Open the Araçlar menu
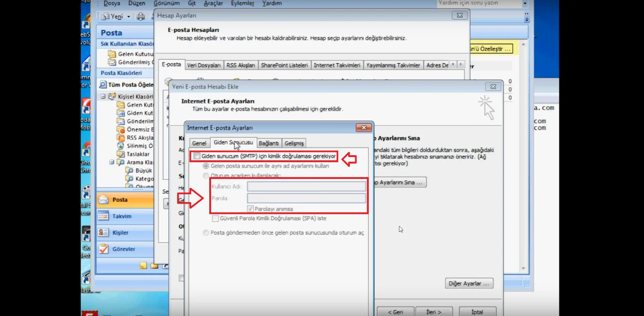This screenshot has height=316, width=644. (x=213, y=3)
